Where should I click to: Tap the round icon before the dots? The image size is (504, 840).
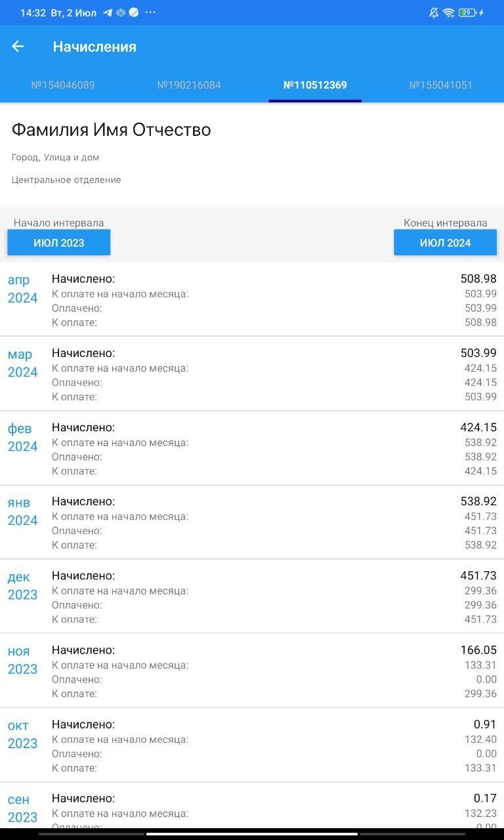(134, 12)
